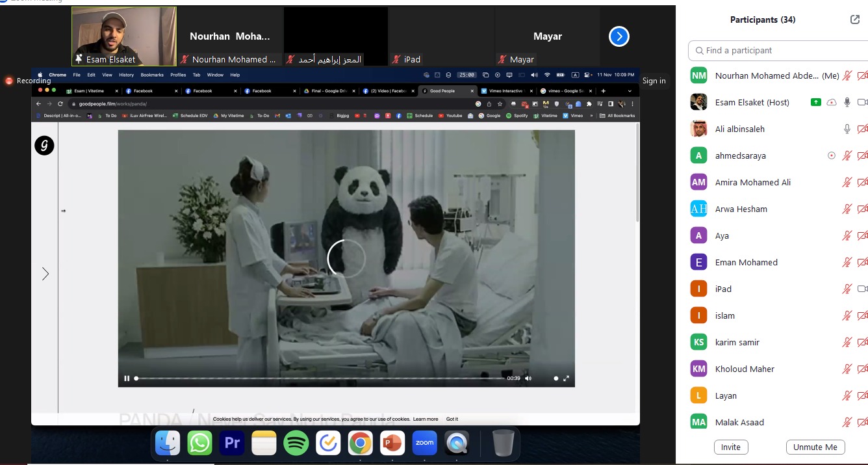Pop out the Participants panel

(855, 20)
